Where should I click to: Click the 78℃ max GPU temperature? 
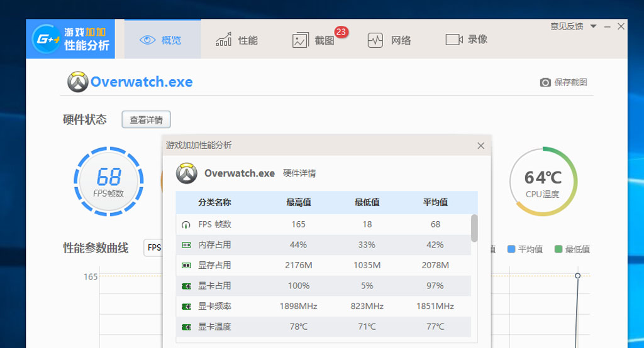click(x=299, y=327)
